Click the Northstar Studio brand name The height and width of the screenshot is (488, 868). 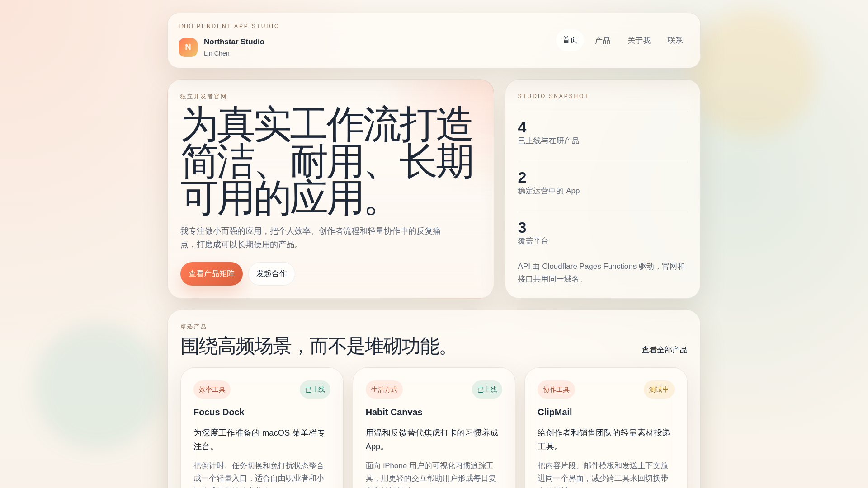click(234, 42)
